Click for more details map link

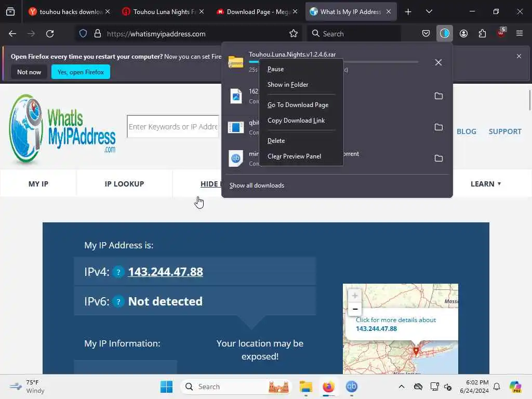click(x=395, y=324)
